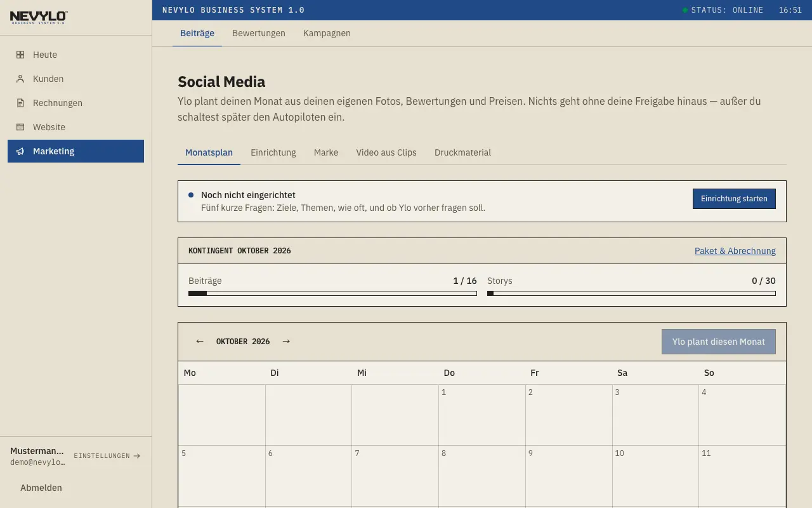Select calendar day 3
This screenshot has height=508, width=812.
(x=655, y=415)
